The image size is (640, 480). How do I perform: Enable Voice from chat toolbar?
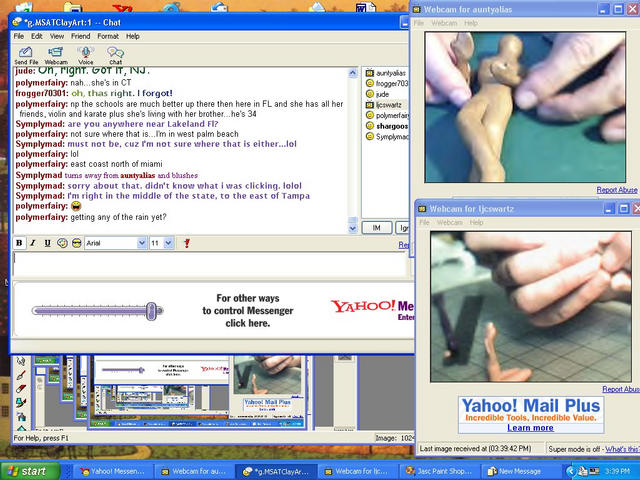(x=86, y=56)
